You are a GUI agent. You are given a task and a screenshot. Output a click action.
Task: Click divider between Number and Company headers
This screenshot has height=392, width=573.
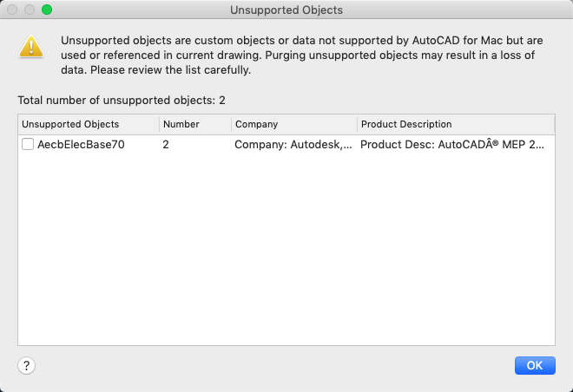click(x=232, y=124)
